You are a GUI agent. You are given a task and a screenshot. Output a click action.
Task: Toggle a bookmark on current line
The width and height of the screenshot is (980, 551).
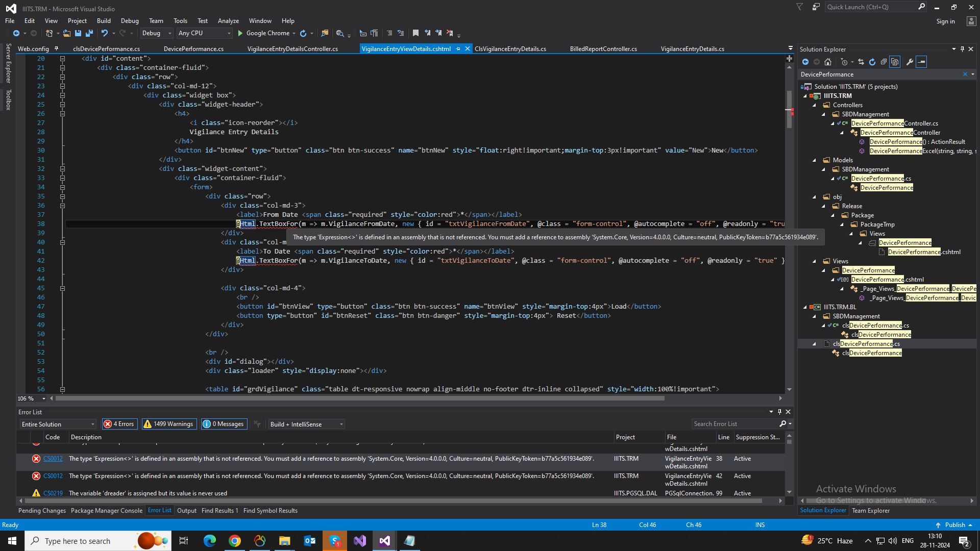click(x=416, y=33)
